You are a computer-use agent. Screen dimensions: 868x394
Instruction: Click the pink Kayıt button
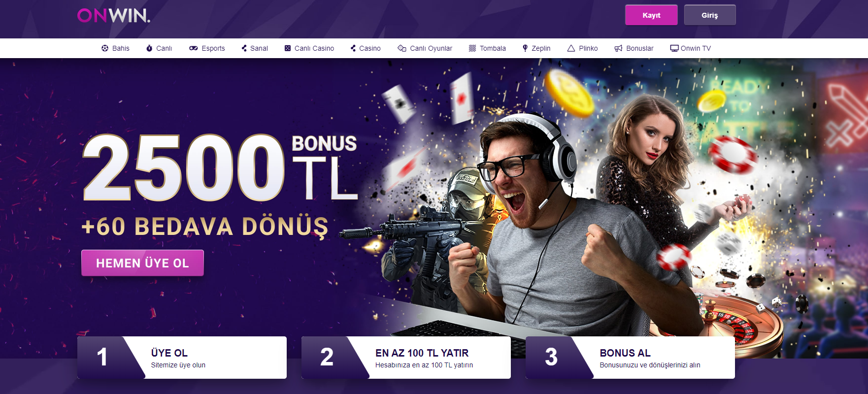(651, 15)
